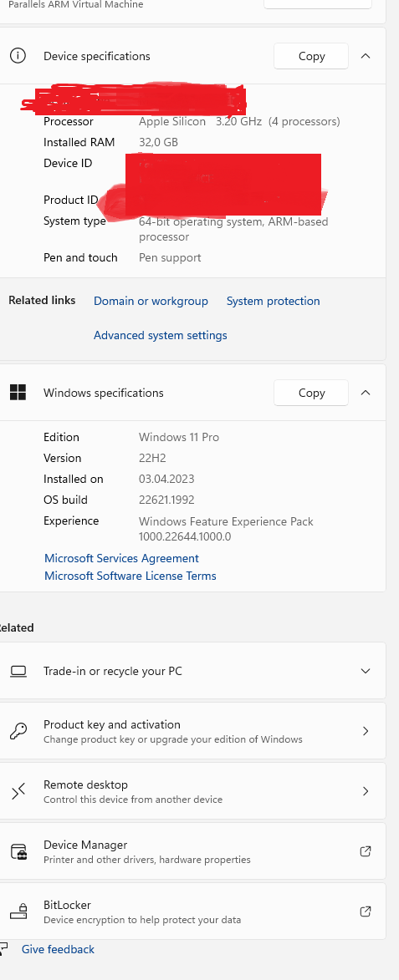Click the Give feedback icon
The image size is (399, 980).
point(3,949)
